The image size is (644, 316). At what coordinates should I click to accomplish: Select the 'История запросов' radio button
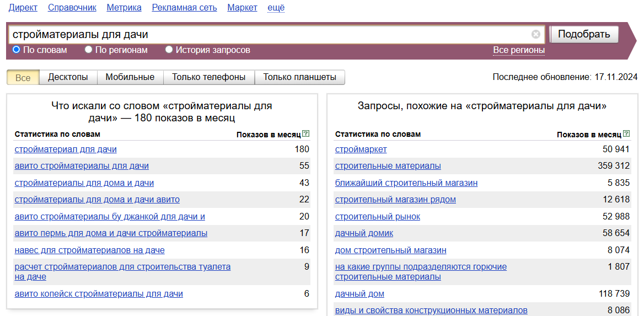(169, 50)
